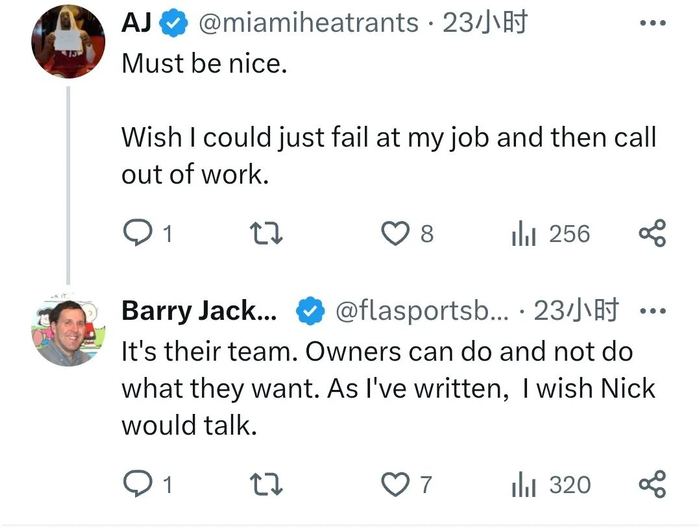Share Barry Jackson's tweet
Screen dimensions: 700x532
click(x=652, y=485)
